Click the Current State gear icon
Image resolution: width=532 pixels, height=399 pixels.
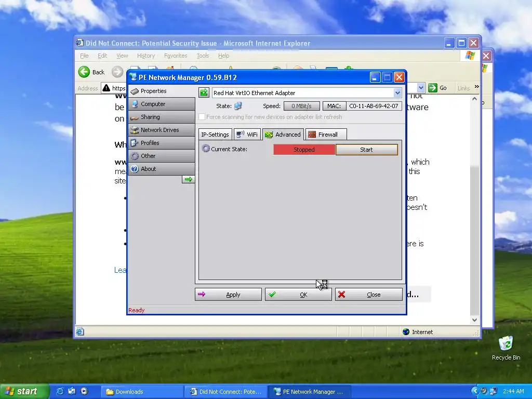click(x=206, y=149)
